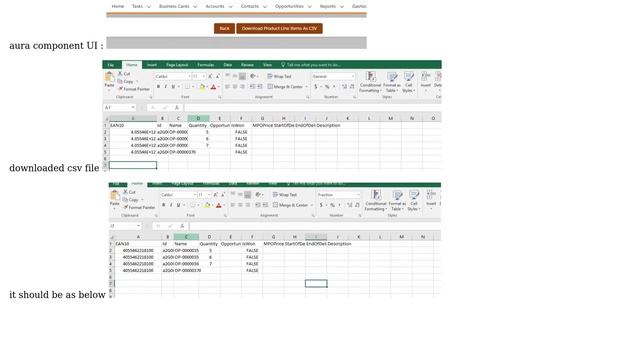Click Format Painter in downloaded csv Excel
The width and height of the screenshot is (640, 360).
point(133,89)
